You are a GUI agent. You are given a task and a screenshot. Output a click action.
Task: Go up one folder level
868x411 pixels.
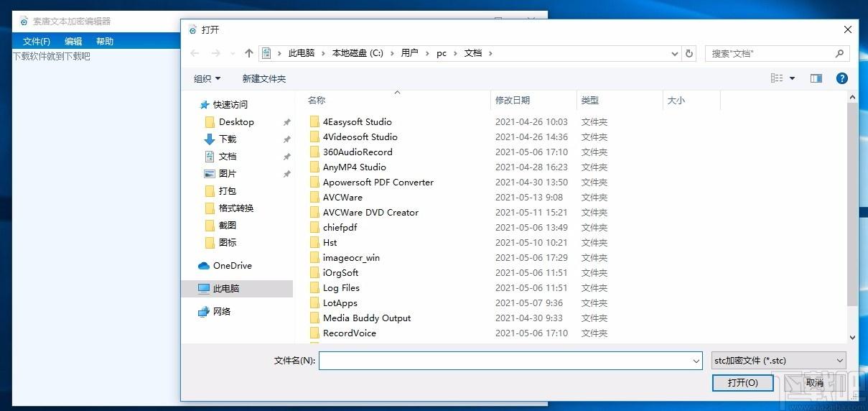click(249, 53)
